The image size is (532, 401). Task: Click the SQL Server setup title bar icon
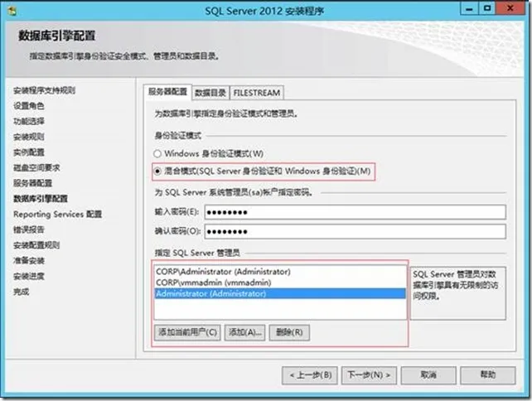pos(12,12)
